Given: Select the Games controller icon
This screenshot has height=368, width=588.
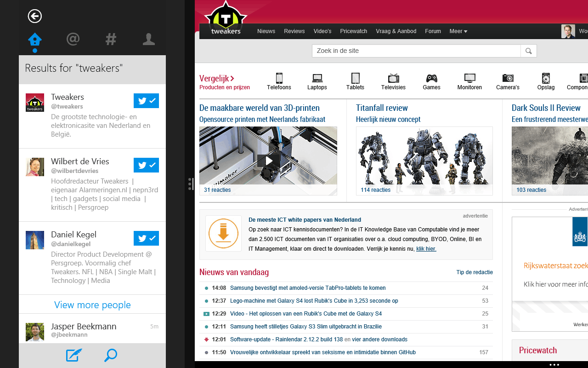Looking at the screenshot, I should (x=431, y=78).
